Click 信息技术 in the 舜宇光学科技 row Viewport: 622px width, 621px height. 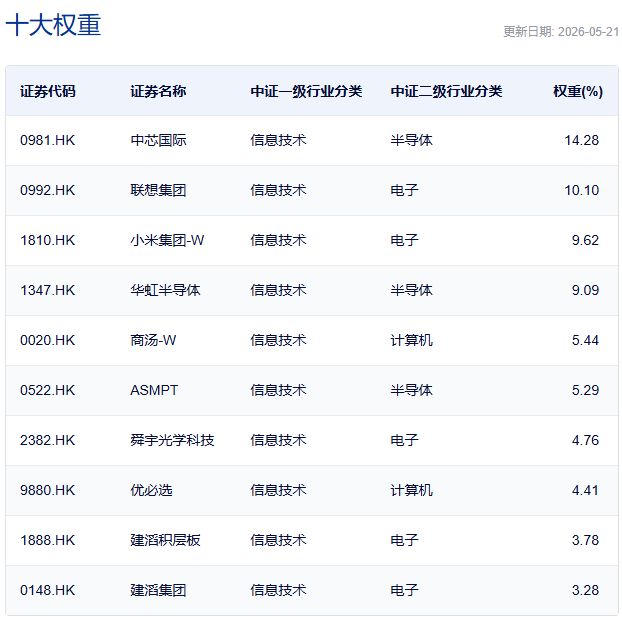(278, 440)
